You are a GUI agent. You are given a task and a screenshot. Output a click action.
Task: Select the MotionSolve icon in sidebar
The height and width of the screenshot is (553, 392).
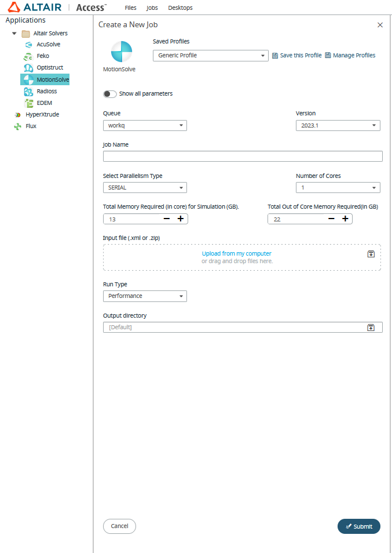[28, 80]
